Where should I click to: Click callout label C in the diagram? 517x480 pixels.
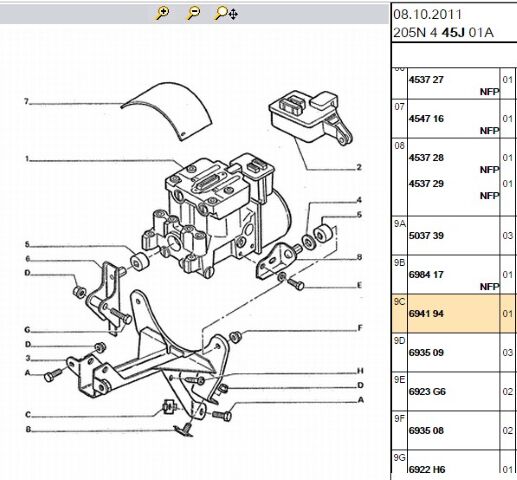[x=28, y=415]
